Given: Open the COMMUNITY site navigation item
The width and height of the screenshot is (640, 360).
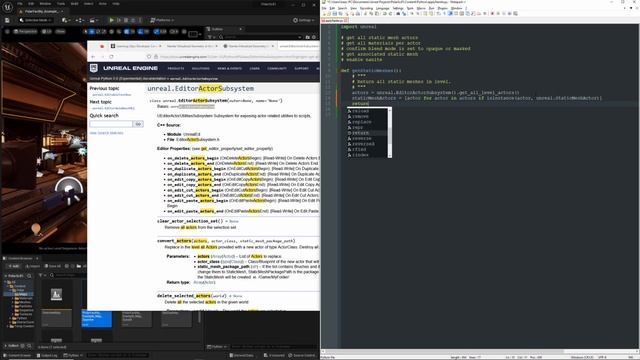Looking at the screenshot, I should 277,68.
